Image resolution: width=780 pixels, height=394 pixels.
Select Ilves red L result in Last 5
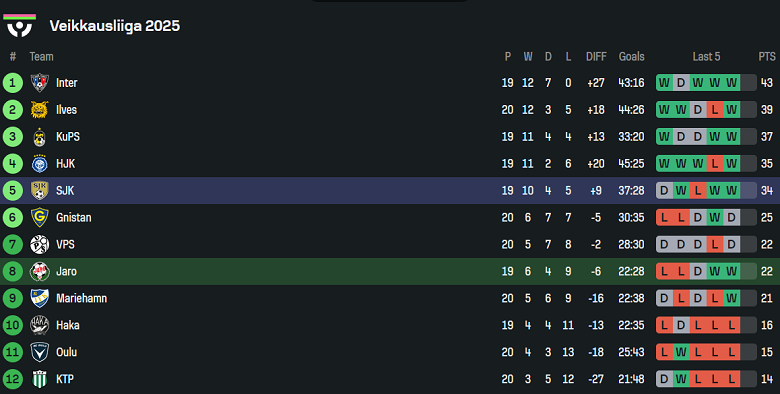(715, 109)
